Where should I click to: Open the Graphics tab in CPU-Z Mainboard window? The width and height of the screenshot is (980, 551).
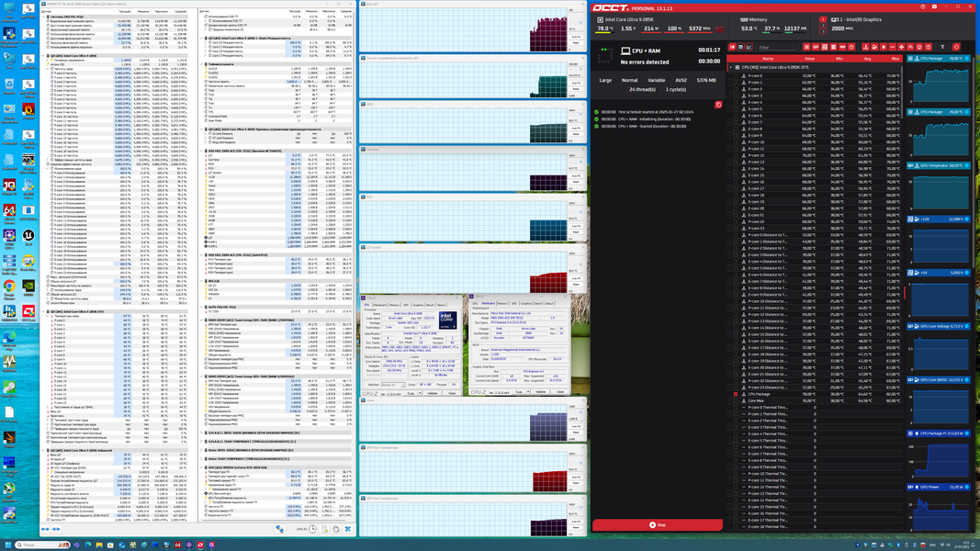pyautogui.click(x=526, y=304)
